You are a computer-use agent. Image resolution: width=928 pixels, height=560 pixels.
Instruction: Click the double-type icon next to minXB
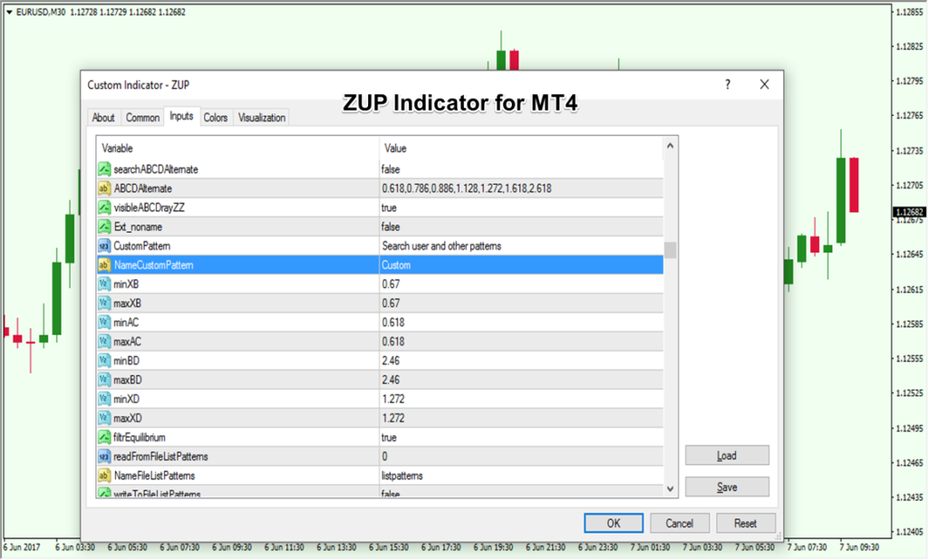(104, 285)
